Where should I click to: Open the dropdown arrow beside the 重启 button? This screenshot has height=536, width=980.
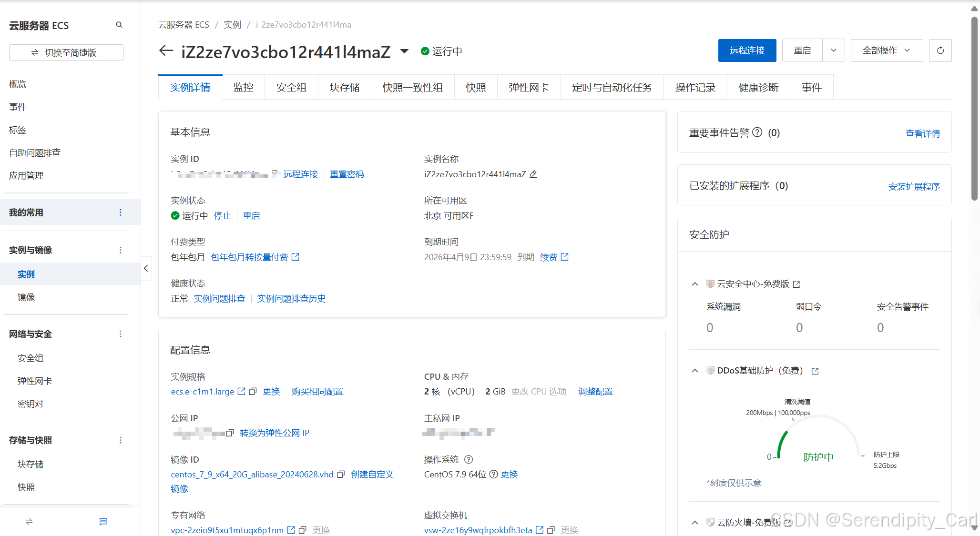tap(834, 51)
